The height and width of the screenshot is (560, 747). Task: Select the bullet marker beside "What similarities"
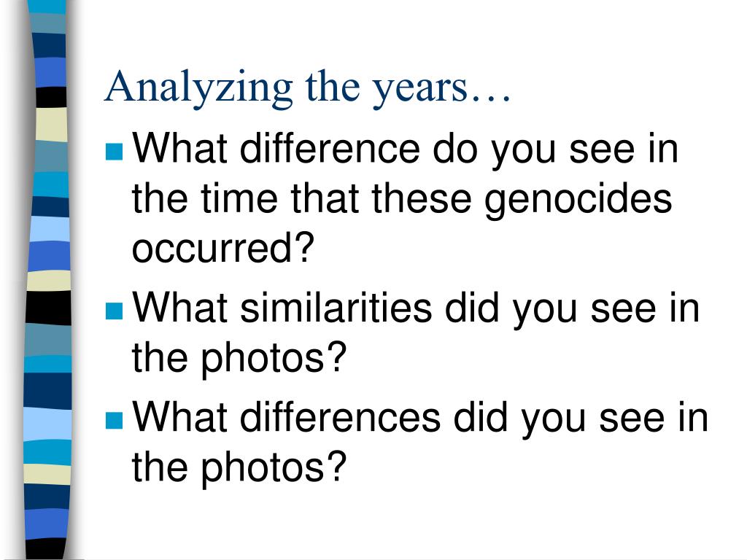[115, 311]
